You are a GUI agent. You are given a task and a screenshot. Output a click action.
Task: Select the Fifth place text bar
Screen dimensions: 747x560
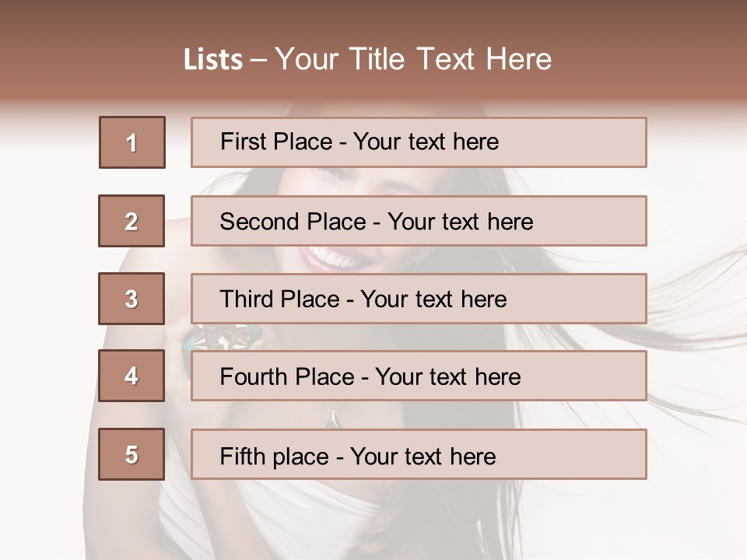pyautogui.click(x=419, y=454)
